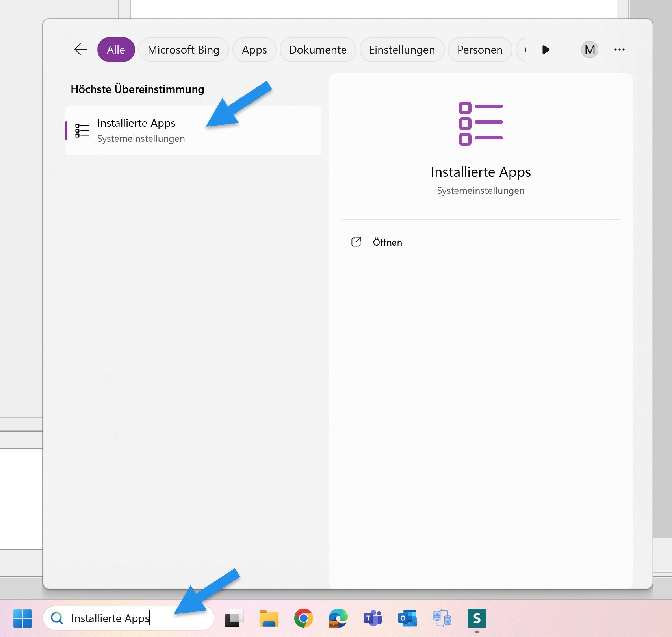672x637 pixels.
Task: Choose the Personen filter tab
Action: [x=479, y=50]
